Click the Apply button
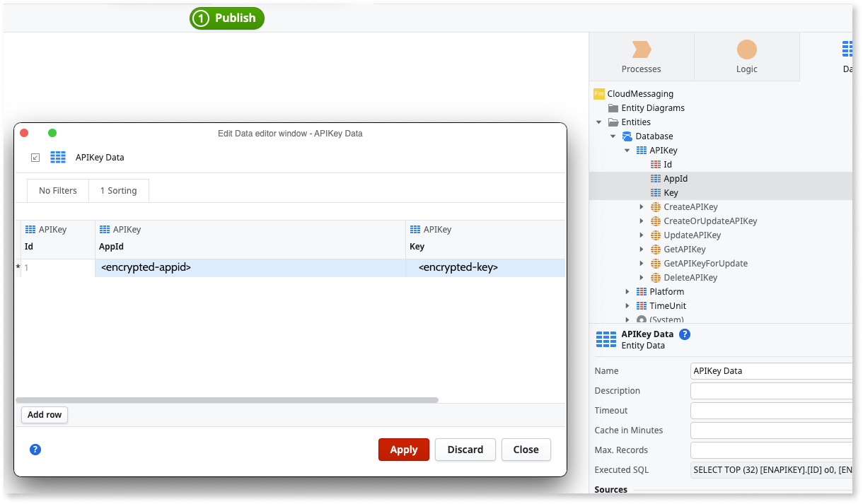 (403, 450)
